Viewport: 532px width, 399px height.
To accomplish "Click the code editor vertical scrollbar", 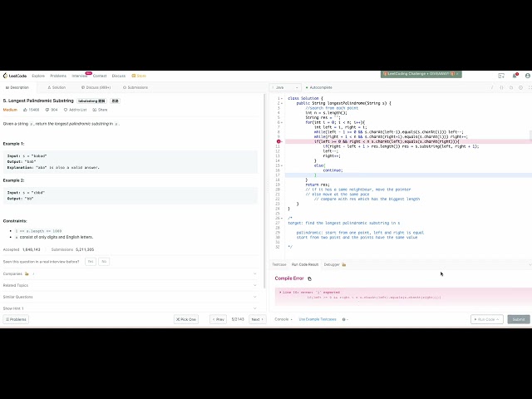I will (530, 135).
